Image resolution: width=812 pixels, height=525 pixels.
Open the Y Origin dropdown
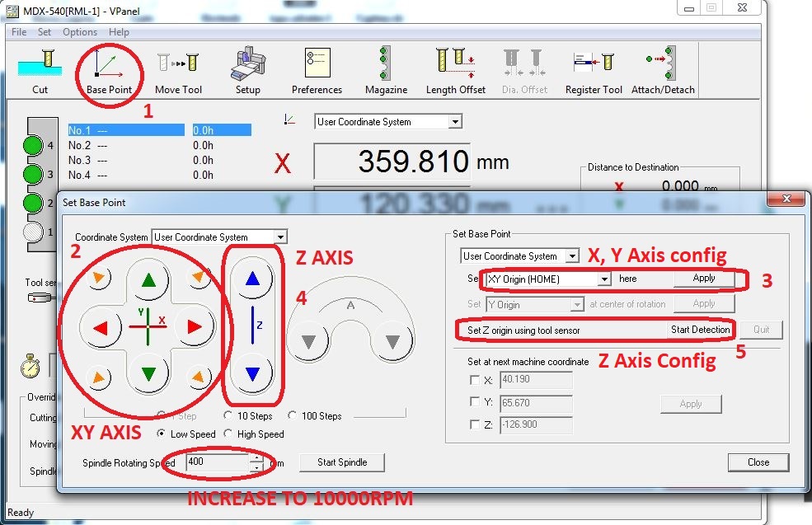[577, 304]
